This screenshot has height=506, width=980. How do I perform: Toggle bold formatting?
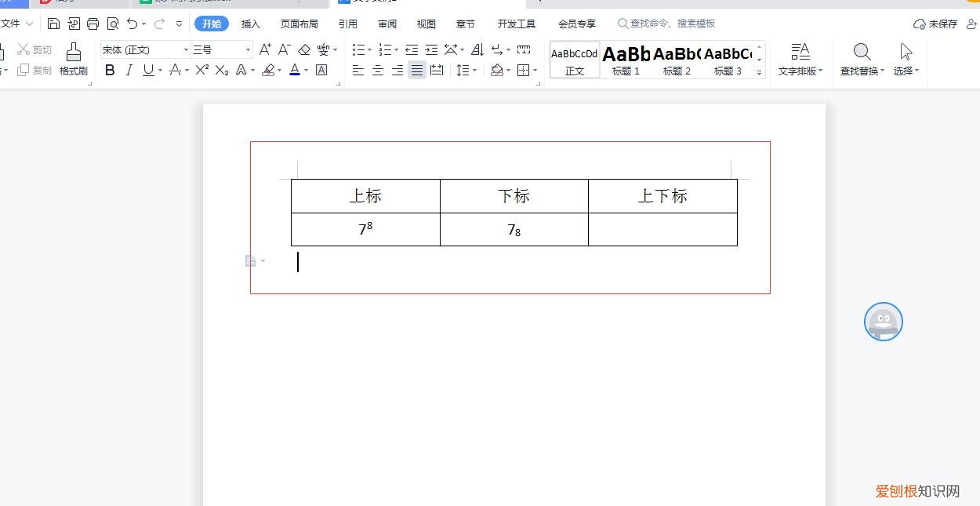click(x=110, y=71)
